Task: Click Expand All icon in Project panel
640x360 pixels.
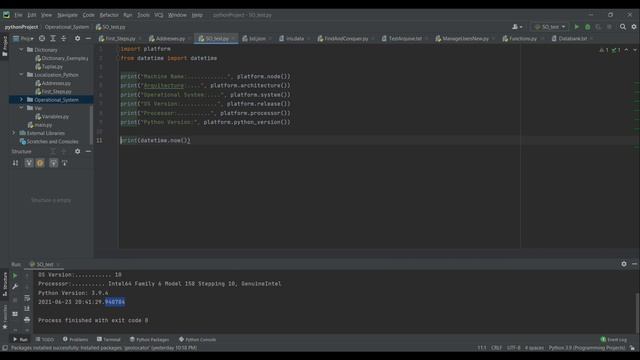Action: pyautogui.click(x=53, y=38)
